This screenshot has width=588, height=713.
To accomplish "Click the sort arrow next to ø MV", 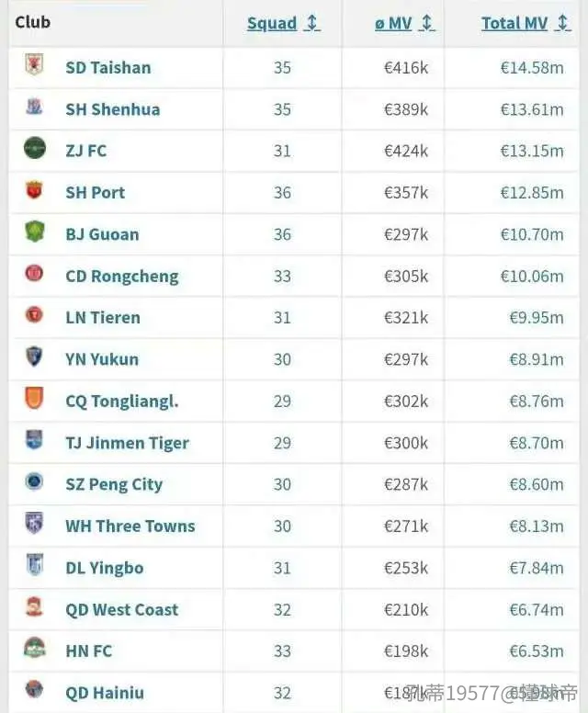I will [x=426, y=23].
